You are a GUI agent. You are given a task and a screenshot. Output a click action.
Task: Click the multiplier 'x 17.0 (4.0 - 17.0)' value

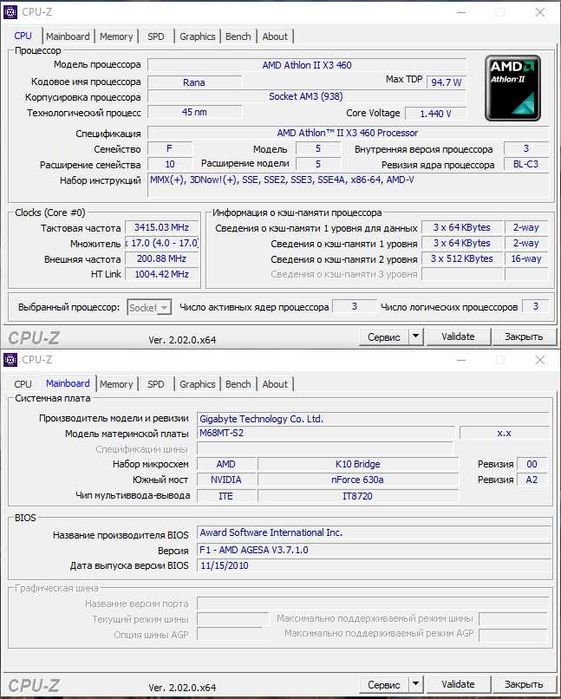click(x=161, y=243)
